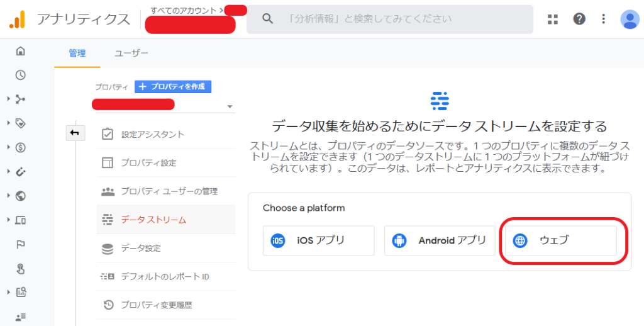
Task: Click the search magnifier icon
Action: pyautogui.click(x=267, y=18)
